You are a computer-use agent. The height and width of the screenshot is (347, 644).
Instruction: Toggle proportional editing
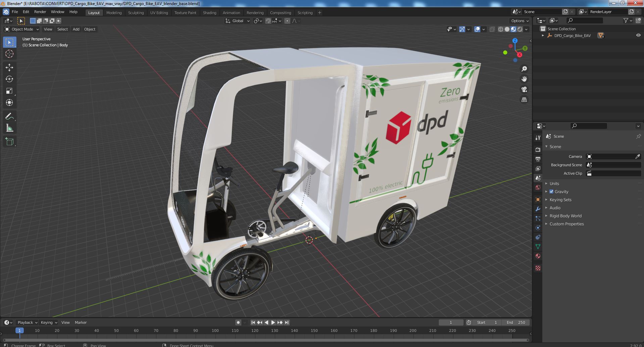coord(287,21)
